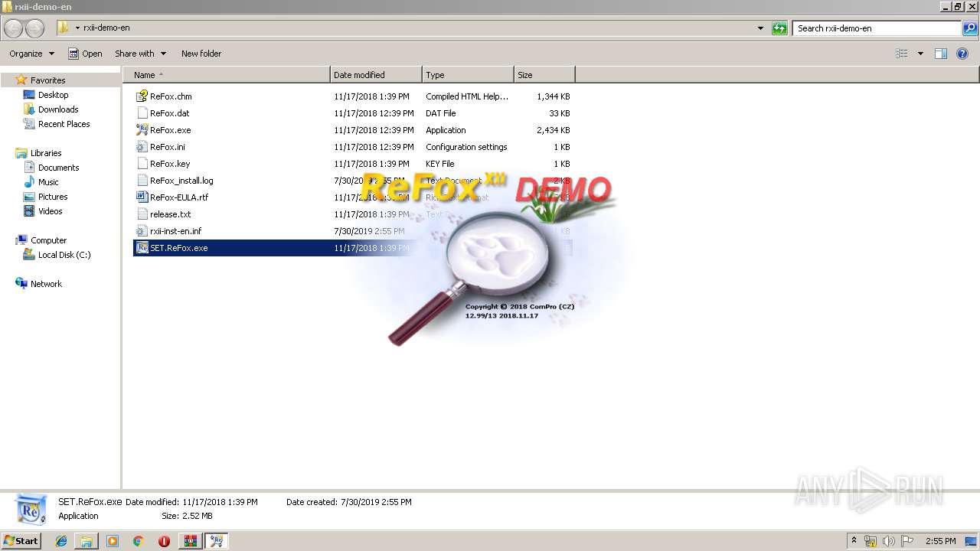Open the Action Center flag icon
The image size is (980, 551).
(x=907, y=541)
